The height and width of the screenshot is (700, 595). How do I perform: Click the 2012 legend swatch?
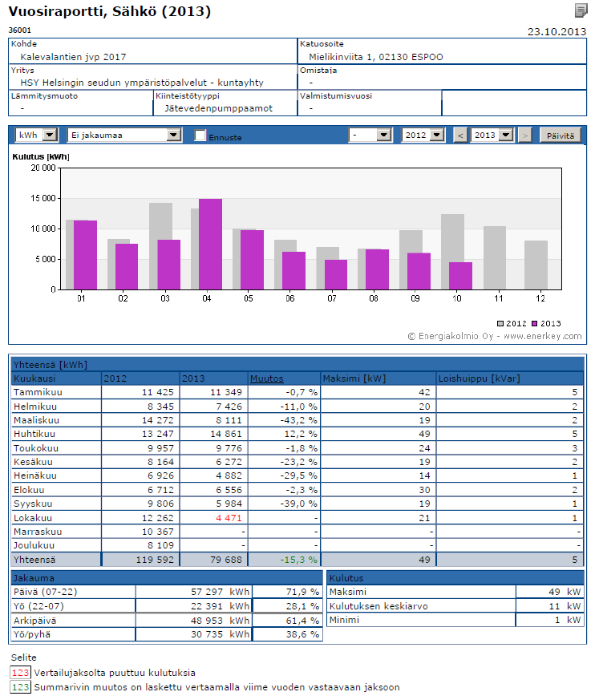point(500,324)
